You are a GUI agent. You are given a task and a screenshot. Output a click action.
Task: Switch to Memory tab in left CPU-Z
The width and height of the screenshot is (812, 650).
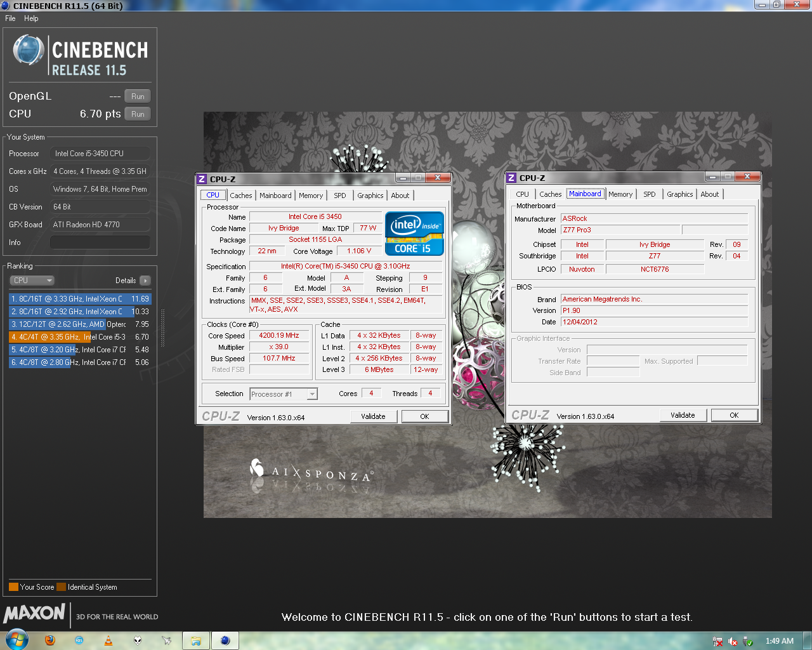tap(311, 196)
